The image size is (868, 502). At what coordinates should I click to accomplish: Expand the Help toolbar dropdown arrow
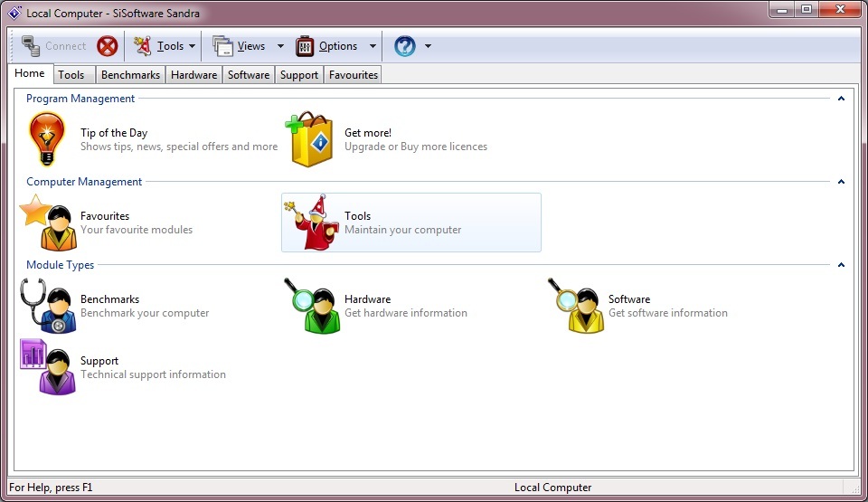[x=428, y=46]
